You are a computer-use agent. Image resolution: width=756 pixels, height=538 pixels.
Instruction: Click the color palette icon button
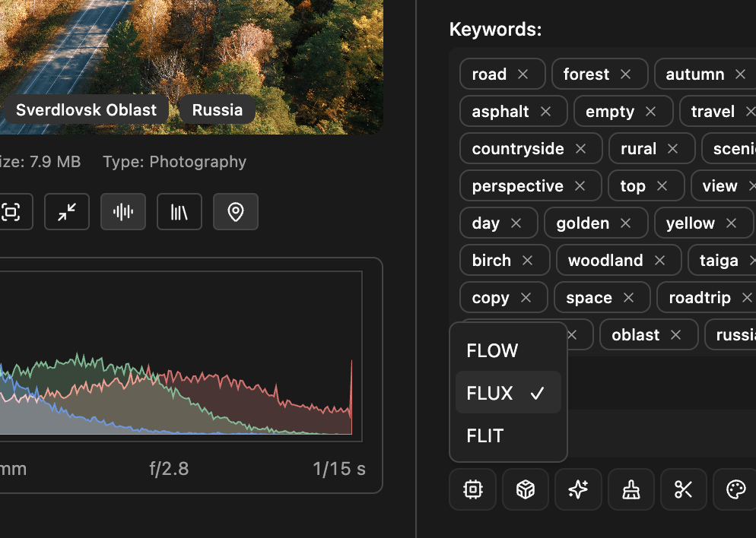[x=735, y=489]
